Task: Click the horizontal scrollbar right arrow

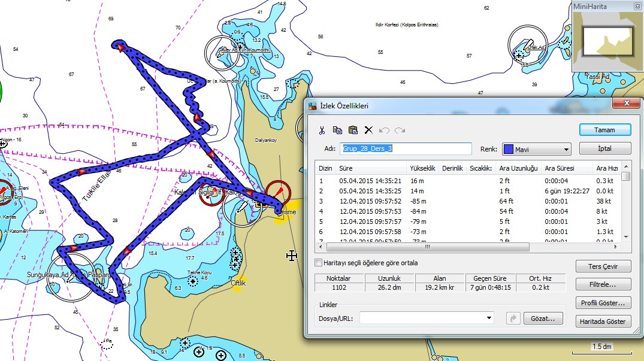Action: (615, 247)
